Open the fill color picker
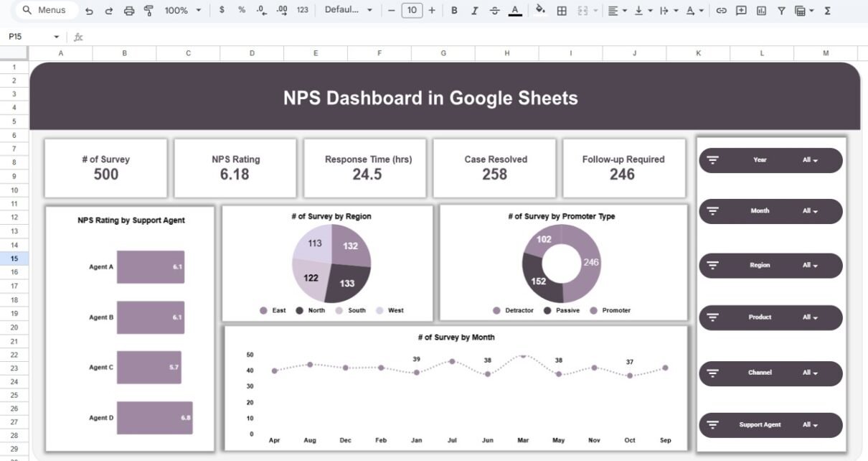The height and width of the screenshot is (461, 868). tap(540, 11)
